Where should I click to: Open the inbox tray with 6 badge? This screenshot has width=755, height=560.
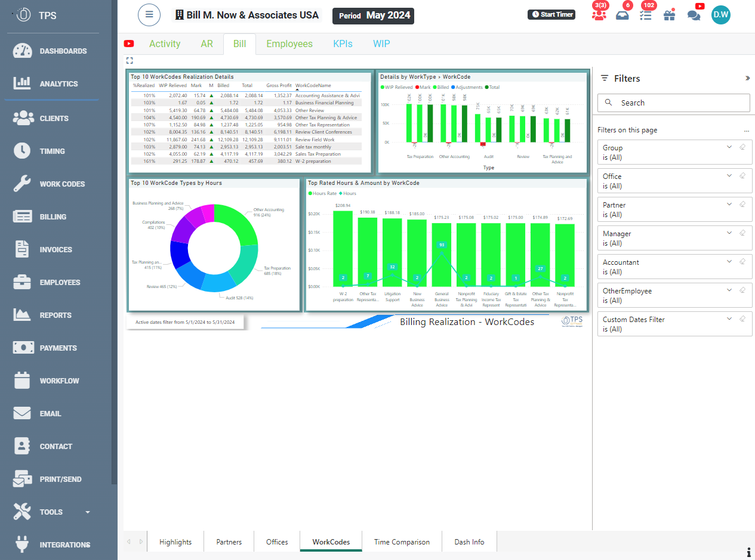[622, 15]
